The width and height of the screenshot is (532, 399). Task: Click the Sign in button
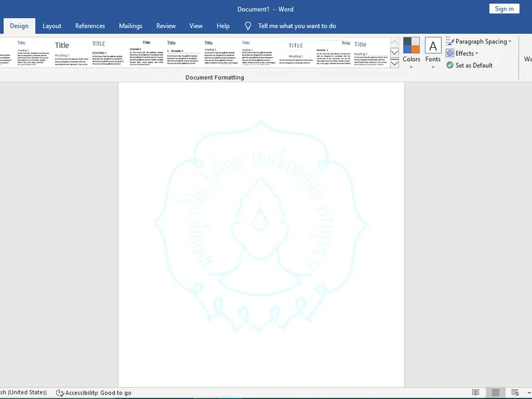505,9
